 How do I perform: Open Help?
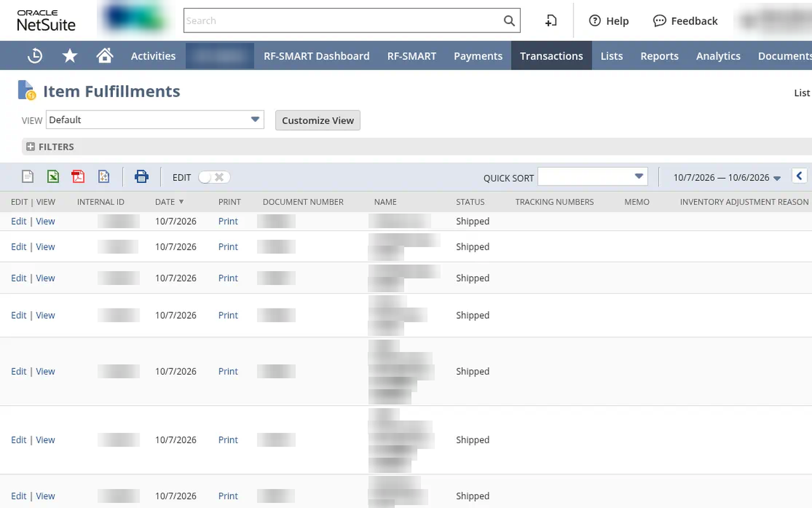(x=608, y=21)
